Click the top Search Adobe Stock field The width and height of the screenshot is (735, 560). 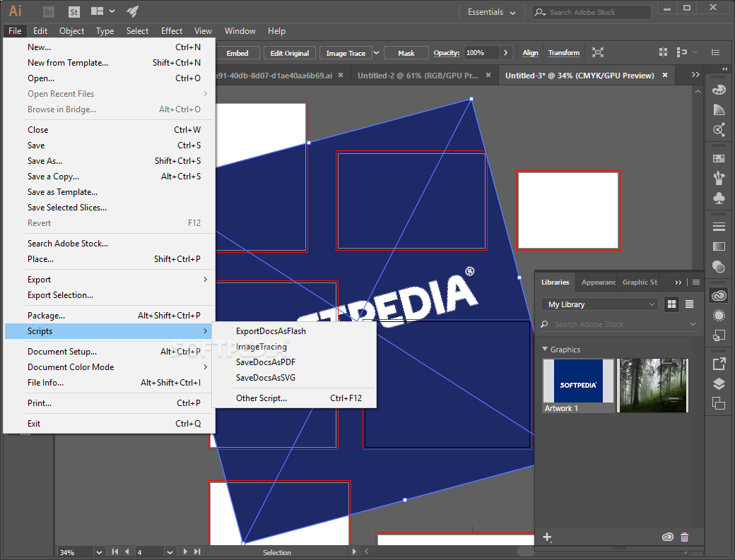(x=592, y=12)
